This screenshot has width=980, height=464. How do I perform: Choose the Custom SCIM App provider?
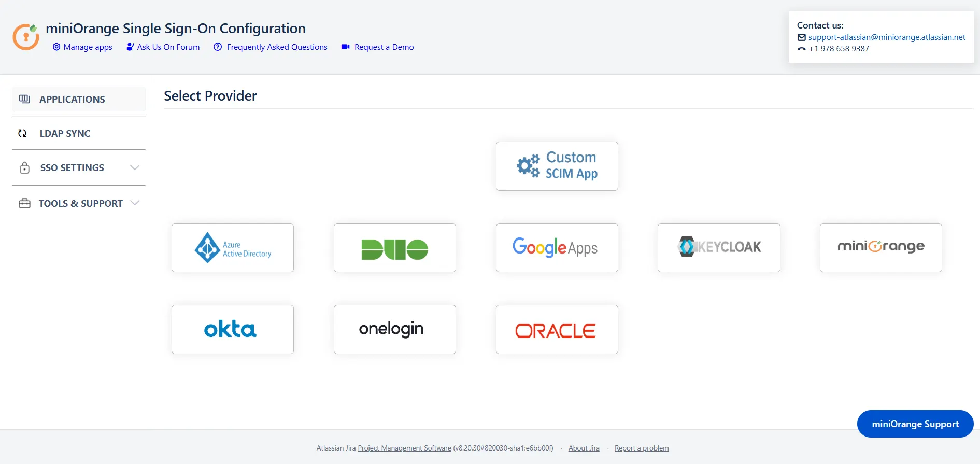557,166
